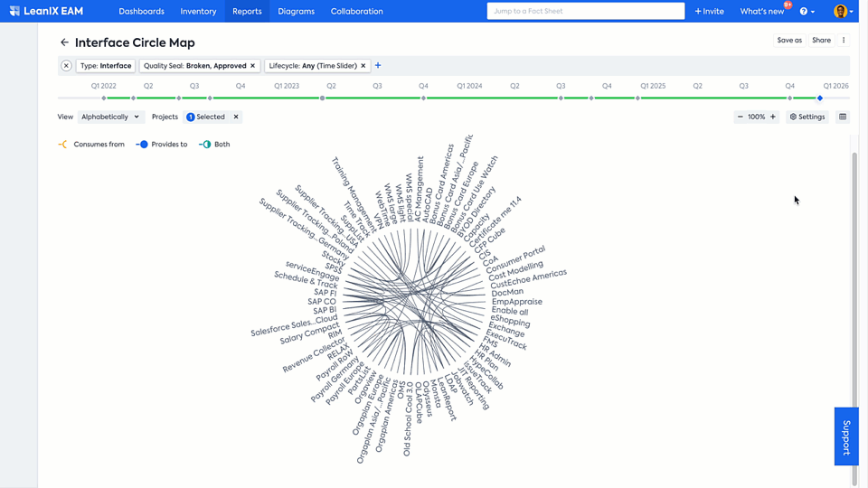868x488 pixels.
Task: Click the timeline marker near Q1 2025
Action: 637,98
